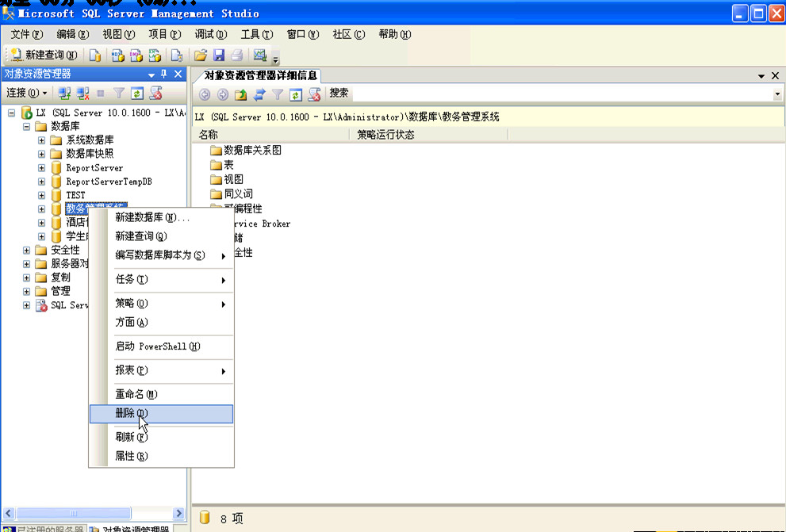The height and width of the screenshot is (532, 786).
Task: Choose 属性(R) from the context menu
Action: (x=161, y=457)
